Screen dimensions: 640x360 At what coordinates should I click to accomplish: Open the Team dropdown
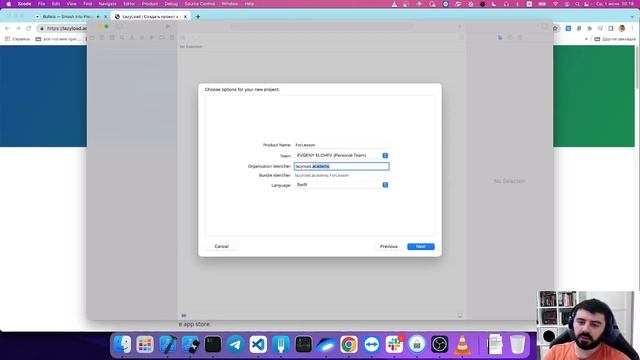click(342, 156)
